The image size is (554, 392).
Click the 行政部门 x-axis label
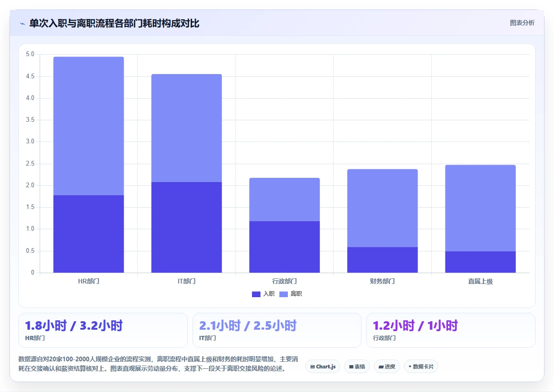[x=285, y=282]
